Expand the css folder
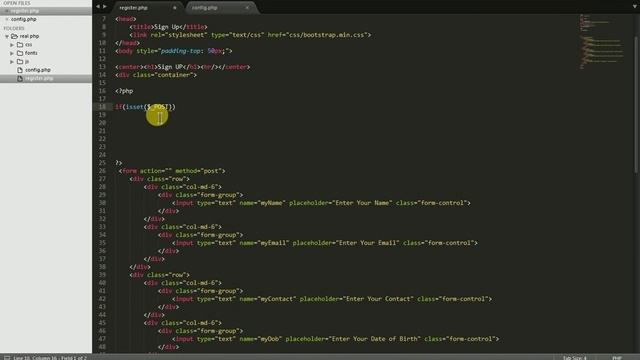Viewport: 640px width, 360px height. tap(12, 45)
